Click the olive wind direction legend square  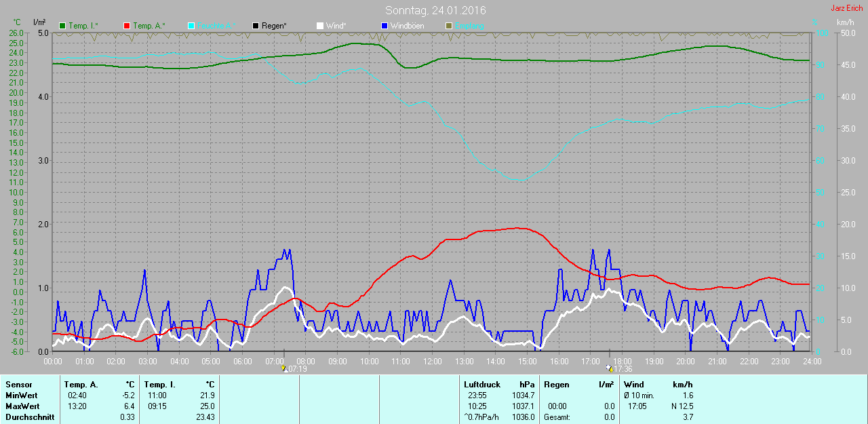click(448, 26)
